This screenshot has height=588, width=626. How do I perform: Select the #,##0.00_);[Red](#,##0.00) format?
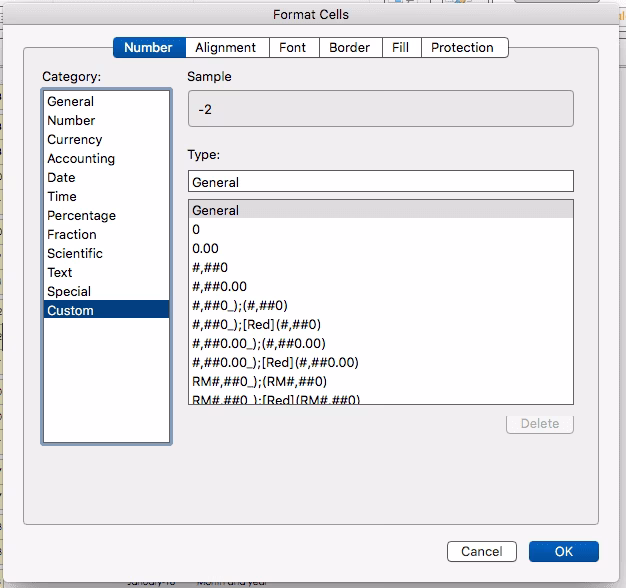click(381, 362)
